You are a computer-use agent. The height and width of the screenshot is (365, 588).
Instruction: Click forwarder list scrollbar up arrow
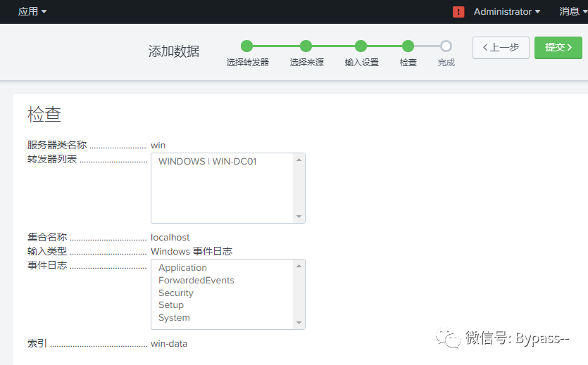(x=299, y=160)
